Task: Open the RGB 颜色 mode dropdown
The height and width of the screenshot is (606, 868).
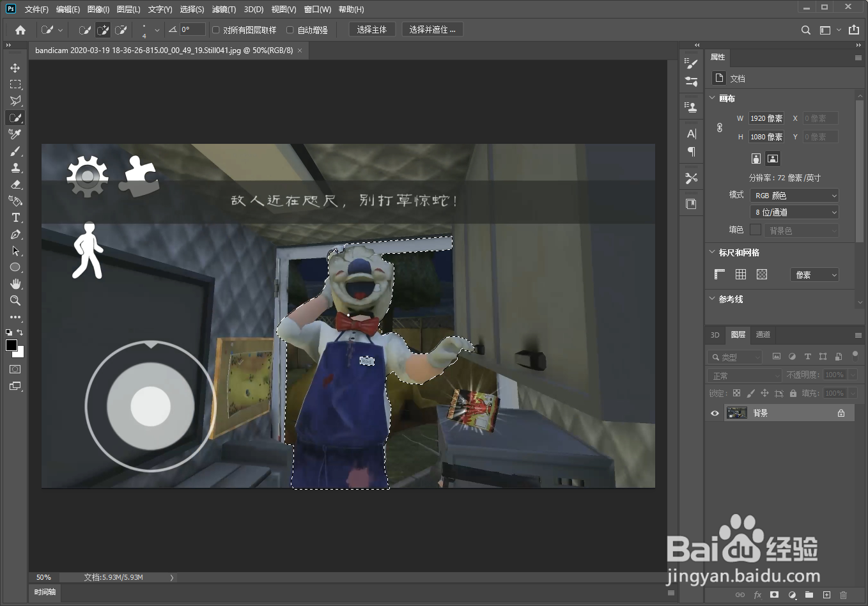Action: click(794, 196)
